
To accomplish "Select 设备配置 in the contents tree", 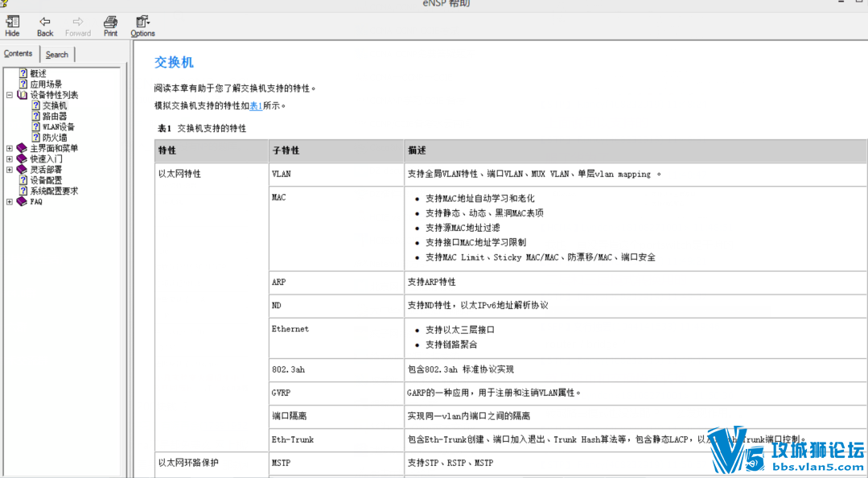I will pyautogui.click(x=46, y=180).
